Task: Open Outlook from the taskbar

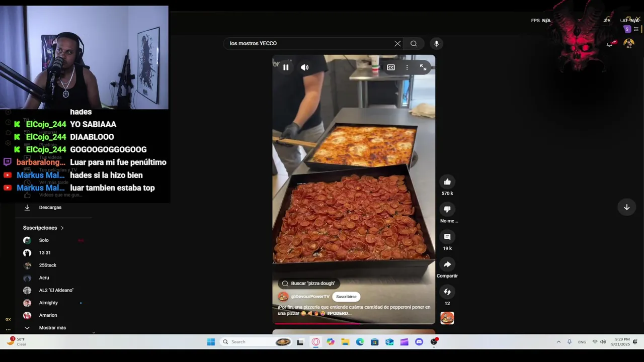Action: 389,342
